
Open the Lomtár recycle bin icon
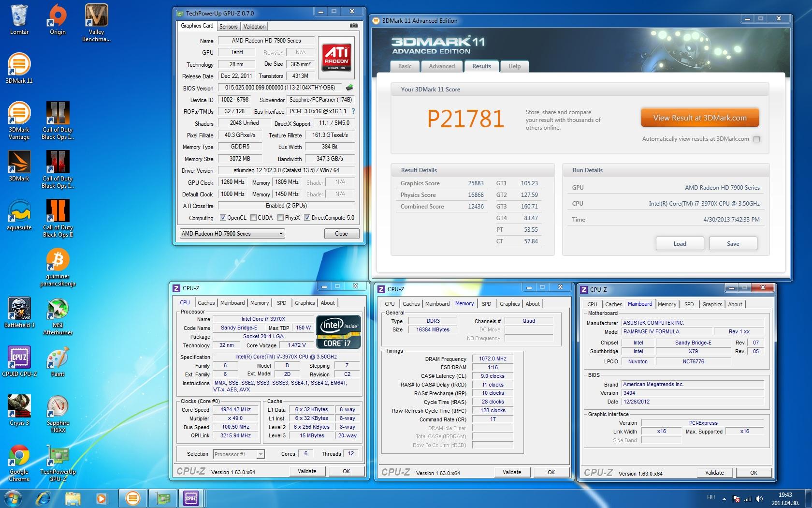(19, 19)
